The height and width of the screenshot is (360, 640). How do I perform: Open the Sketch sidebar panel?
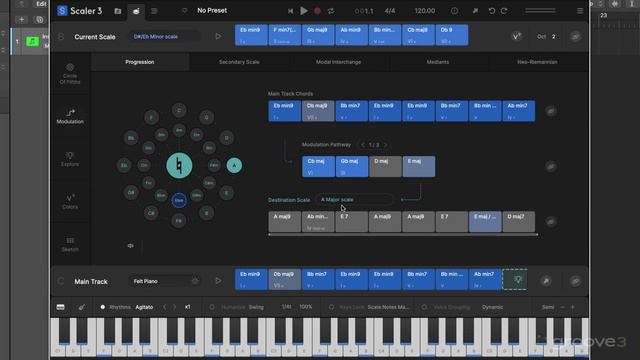tap(70, 244)
